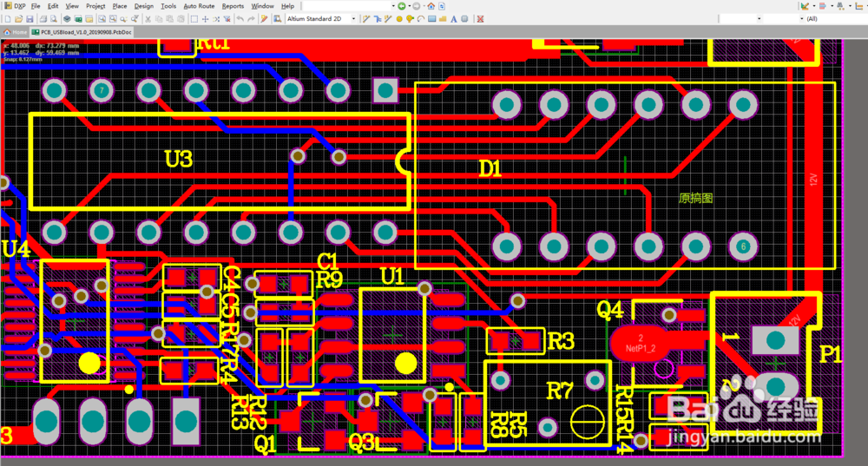Open the File menu
Image resolution: width=868 pixels, height=466 pixels.
(36, 6)
